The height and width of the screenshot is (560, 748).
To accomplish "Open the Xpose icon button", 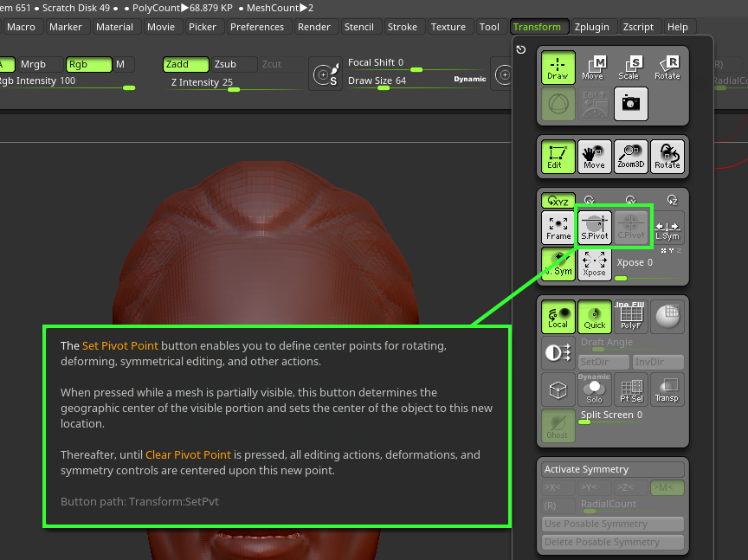I will click(x=594, y=263).
